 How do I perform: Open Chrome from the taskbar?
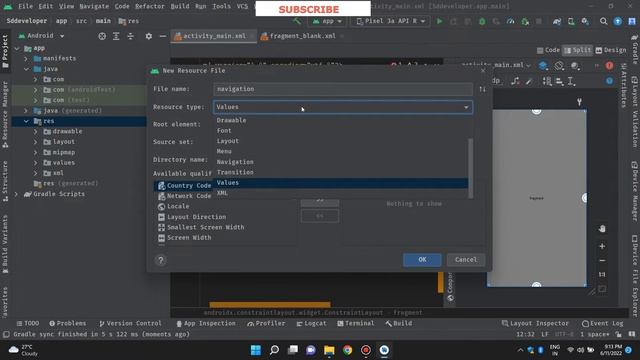pyautogui.click(x=347, y=350)
